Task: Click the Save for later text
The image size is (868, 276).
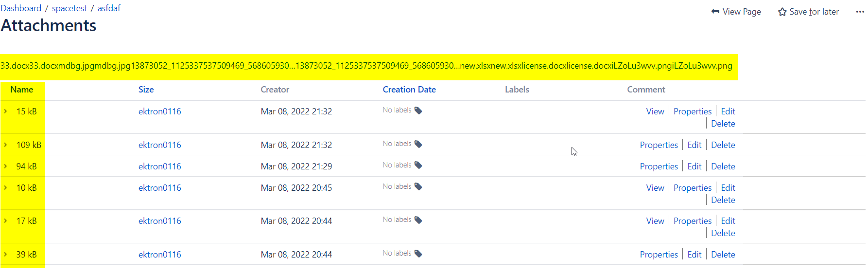Action: click(814, 12)
